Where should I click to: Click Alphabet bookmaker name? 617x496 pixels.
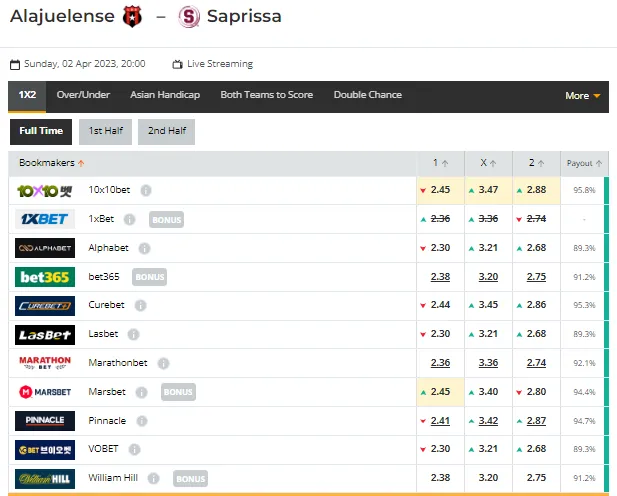coord(108,248)
